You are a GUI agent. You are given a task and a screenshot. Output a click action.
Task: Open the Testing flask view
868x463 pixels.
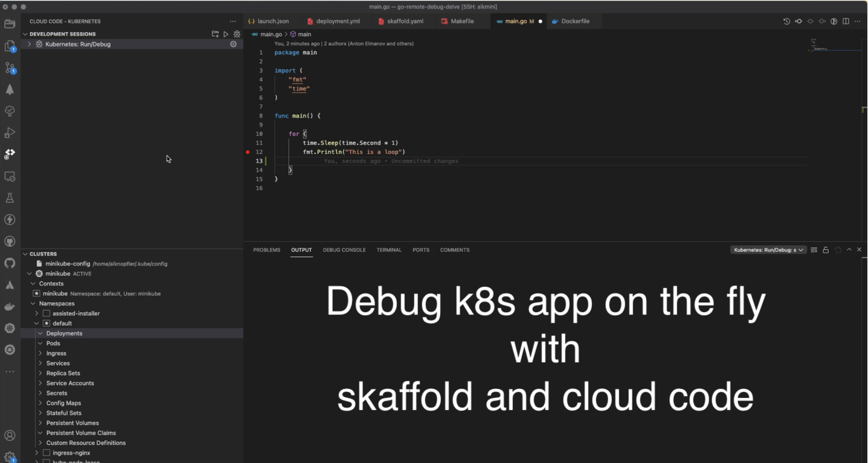tap(10, 198)
